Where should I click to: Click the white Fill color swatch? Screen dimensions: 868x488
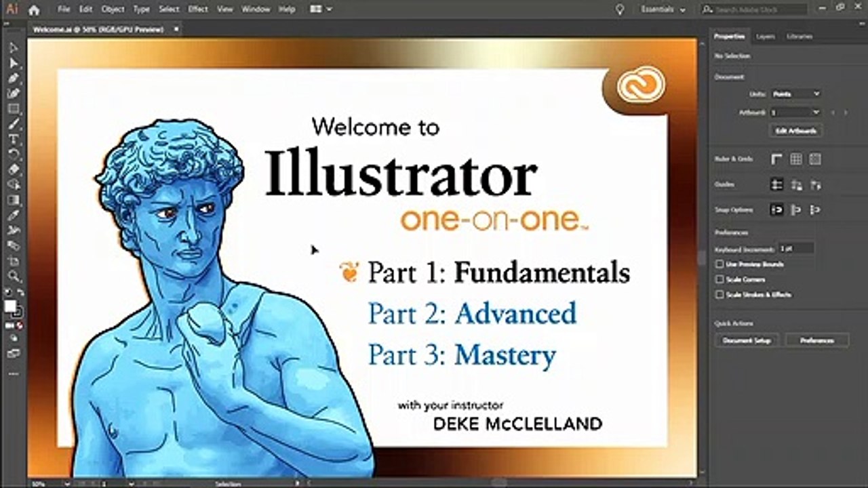coord(10,306)
